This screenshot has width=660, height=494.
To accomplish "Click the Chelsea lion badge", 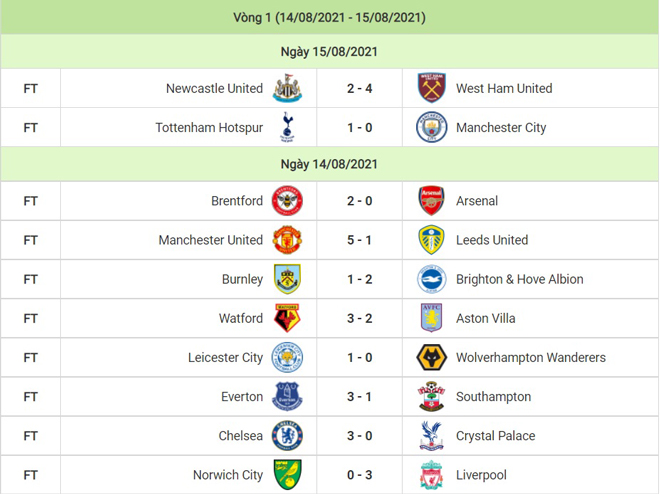I will tap(287, 436).
